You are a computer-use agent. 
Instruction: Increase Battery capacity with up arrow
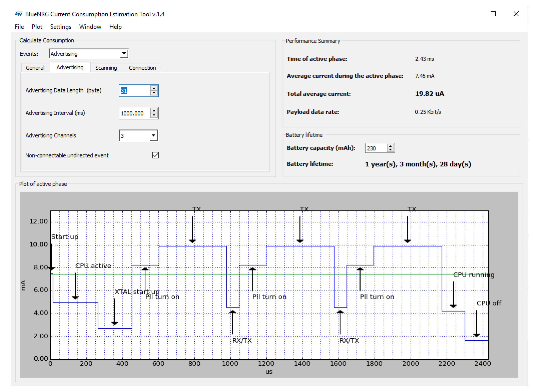point(390,146)
